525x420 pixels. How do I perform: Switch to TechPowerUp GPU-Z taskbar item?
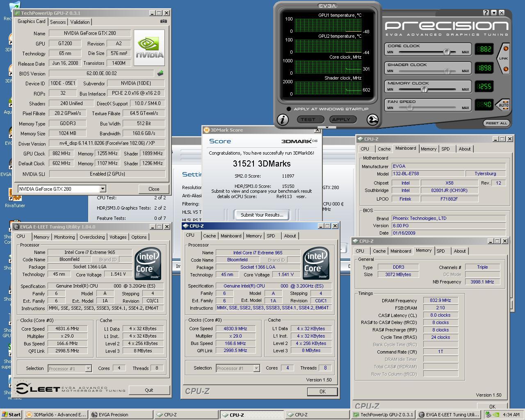(x=383, y=415)
